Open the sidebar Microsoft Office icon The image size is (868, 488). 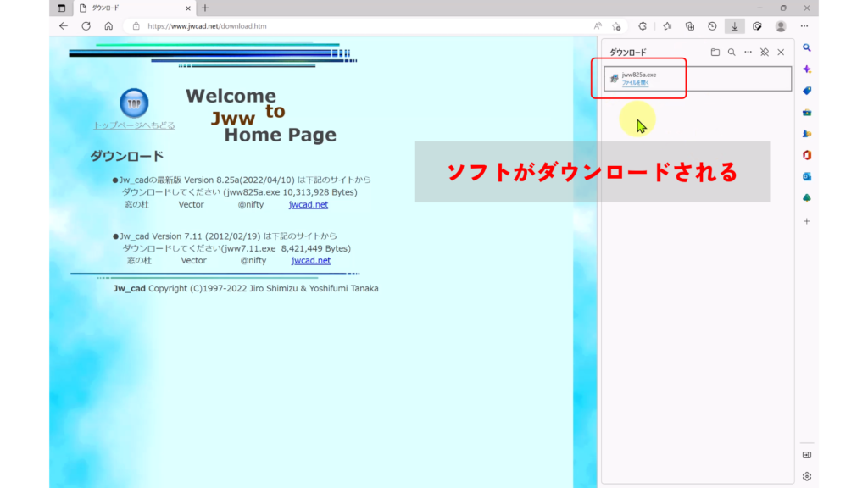click(x=807, y=155)
